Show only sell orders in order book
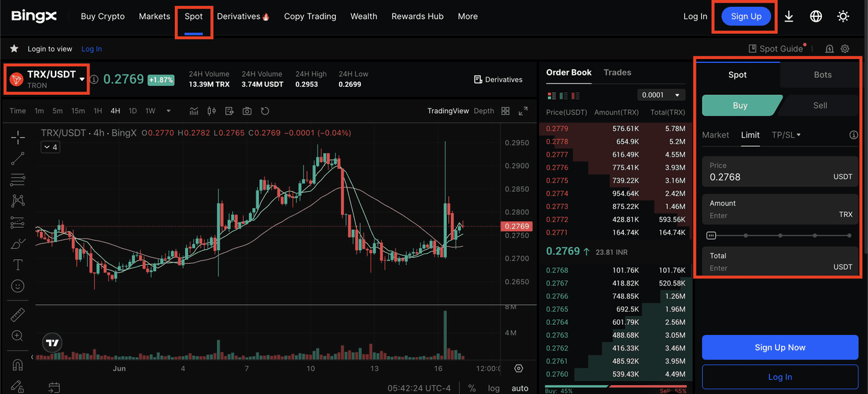 click(576, 96)
